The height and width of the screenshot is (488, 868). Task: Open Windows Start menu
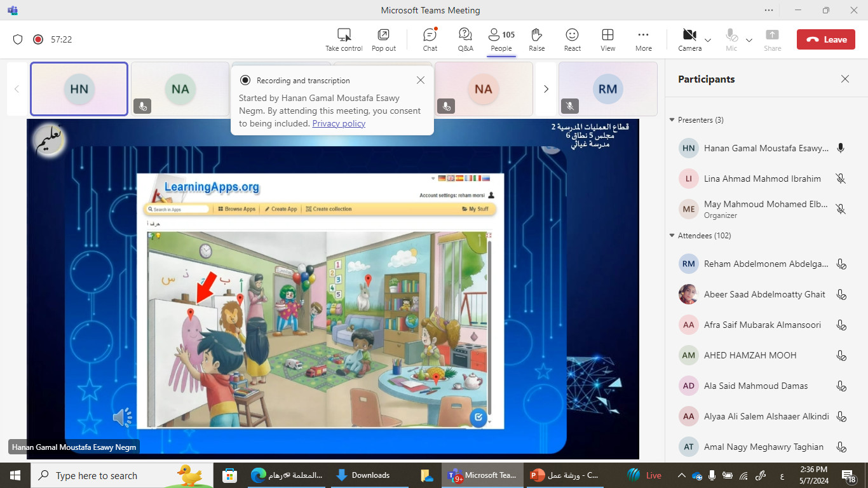pyautogui.click(x=15, y=475)
